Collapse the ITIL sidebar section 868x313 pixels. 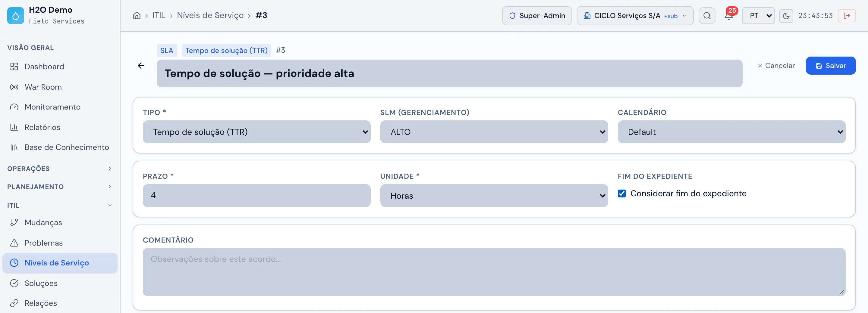tap(60, 205)
